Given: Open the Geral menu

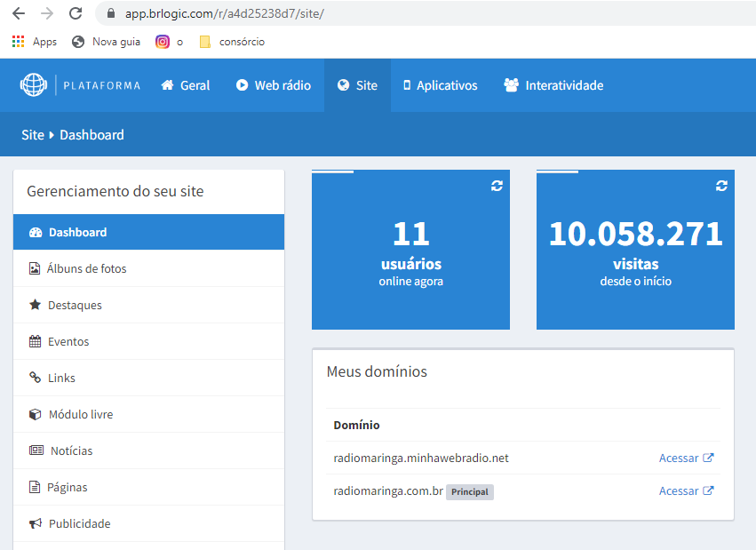Looking at the screenshot, I should (x=185, y=85).
